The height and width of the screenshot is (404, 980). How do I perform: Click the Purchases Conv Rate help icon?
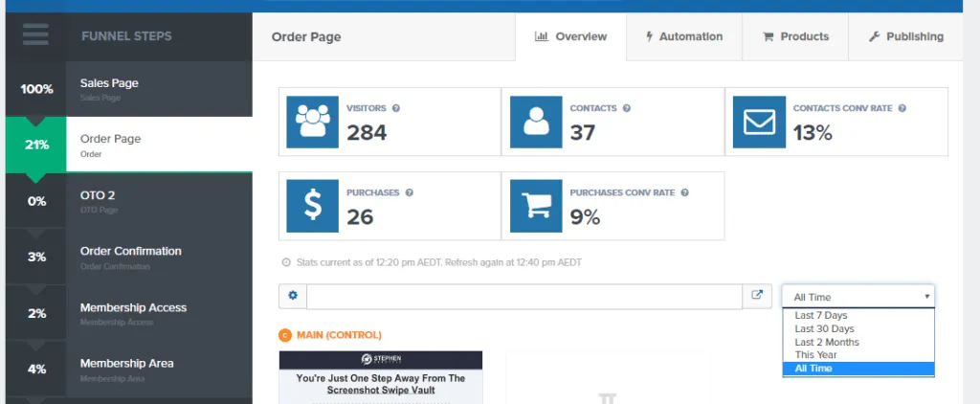(x=684, y=192)
